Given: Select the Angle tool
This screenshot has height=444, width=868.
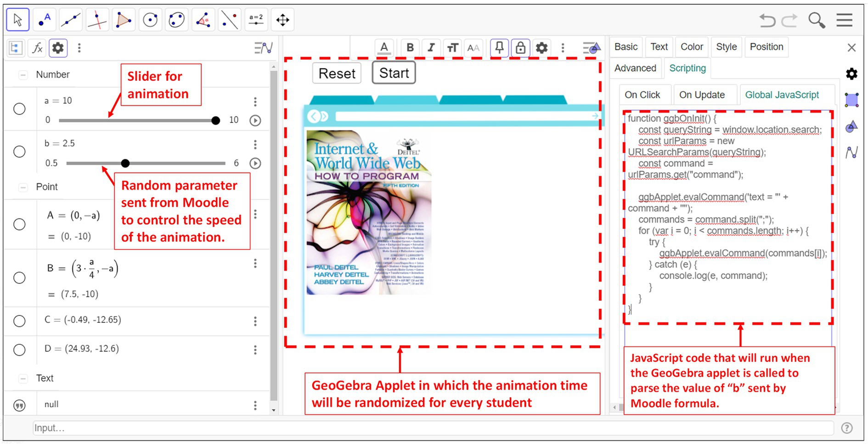Looking at the screenshot, I should (203, 20).
